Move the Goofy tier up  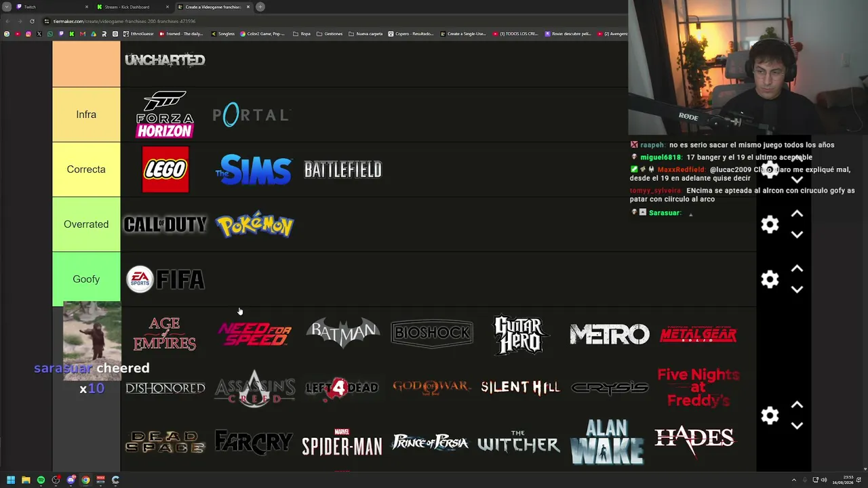[x=797, y=269]
